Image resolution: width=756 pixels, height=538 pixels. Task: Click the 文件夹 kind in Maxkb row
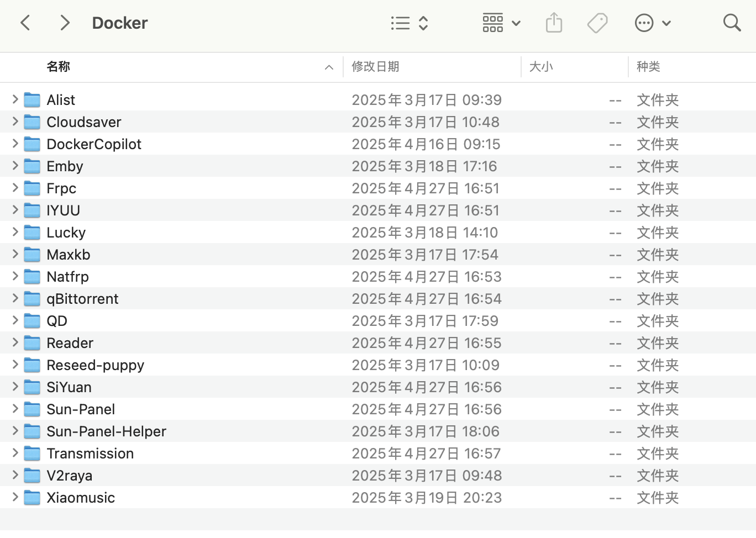658,255
